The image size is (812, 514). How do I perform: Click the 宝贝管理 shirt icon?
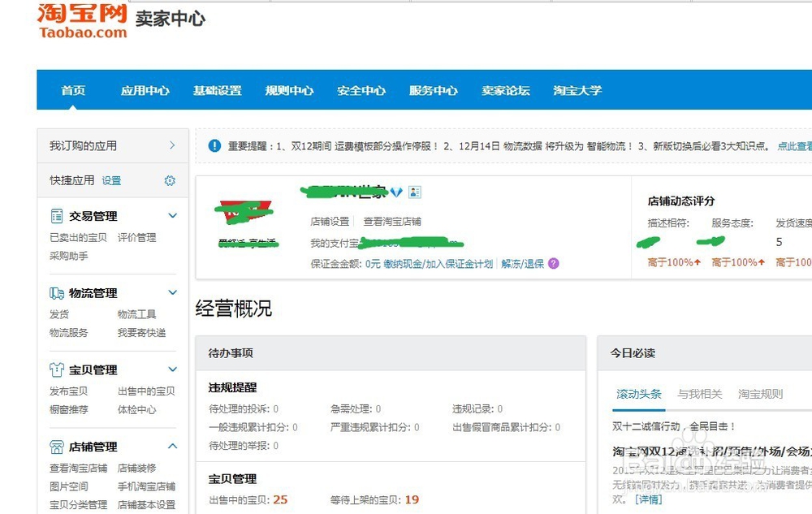pyautogui.click(x=57, y=369)
